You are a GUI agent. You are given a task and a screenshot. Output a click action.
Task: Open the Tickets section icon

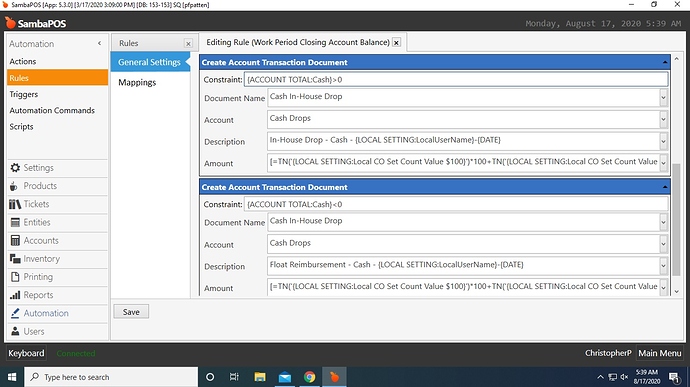pyautogui.click(x=15, y=204)
